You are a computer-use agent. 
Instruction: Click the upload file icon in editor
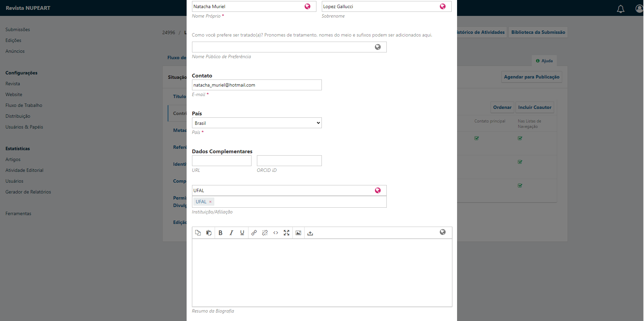[310, 233]
